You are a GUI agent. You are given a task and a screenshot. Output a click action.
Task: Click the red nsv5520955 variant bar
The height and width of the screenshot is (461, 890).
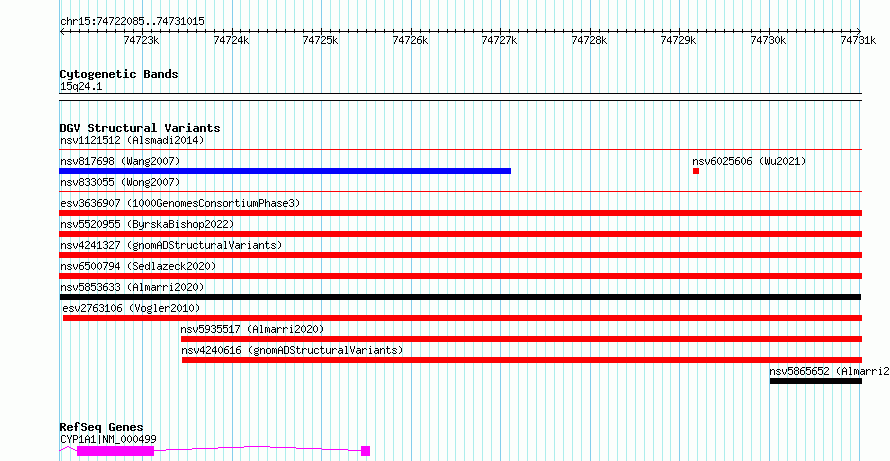[461, 234]
